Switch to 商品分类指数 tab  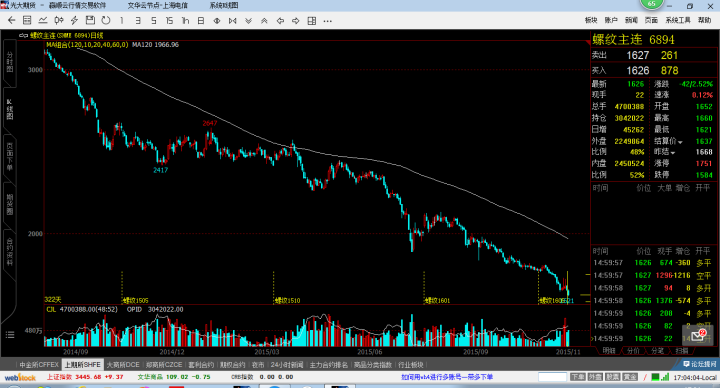[x=372, y=365]
